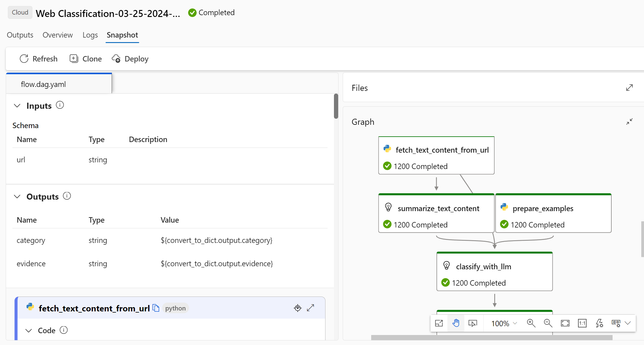This screenshot has height=345, width=644.
Task: Toggle the pointer select mode
Action: 472,323
